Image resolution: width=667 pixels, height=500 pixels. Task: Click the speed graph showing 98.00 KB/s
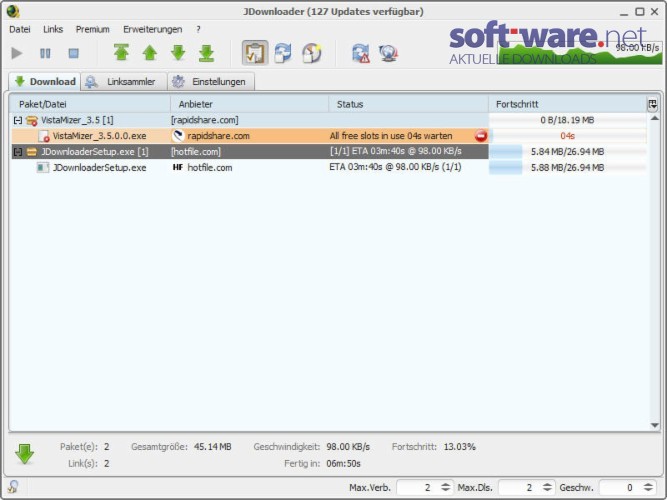[x=580, y=52]
